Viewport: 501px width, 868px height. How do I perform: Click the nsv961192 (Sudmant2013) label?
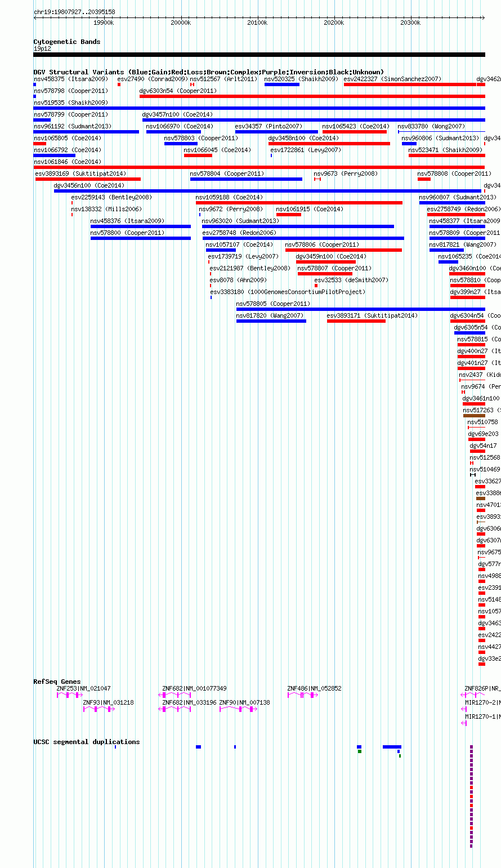click(x=73, y=126)
